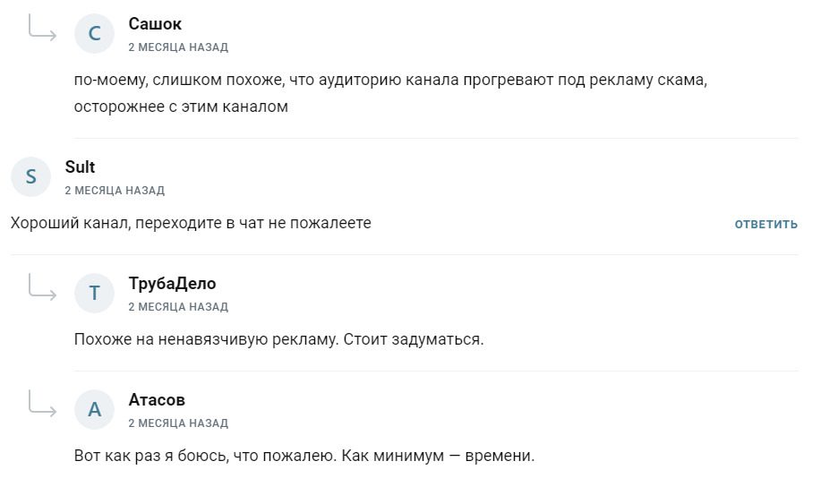Open the timestamp under ТрубаДело's name
This screenshot has width=821, height=504.
tap(178, 307)
